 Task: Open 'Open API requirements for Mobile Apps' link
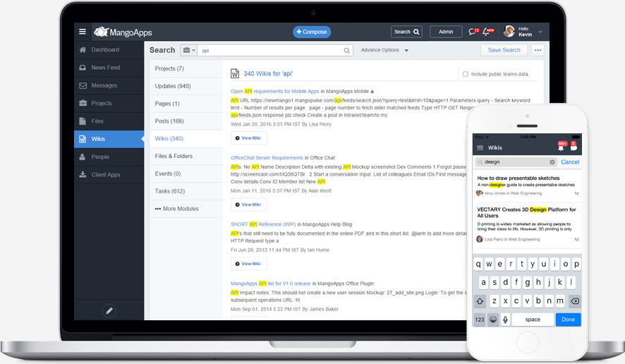click(x=274, y=91)
